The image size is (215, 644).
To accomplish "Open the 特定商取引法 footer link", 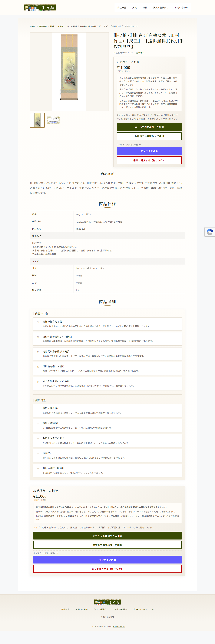I will [121, 610].
